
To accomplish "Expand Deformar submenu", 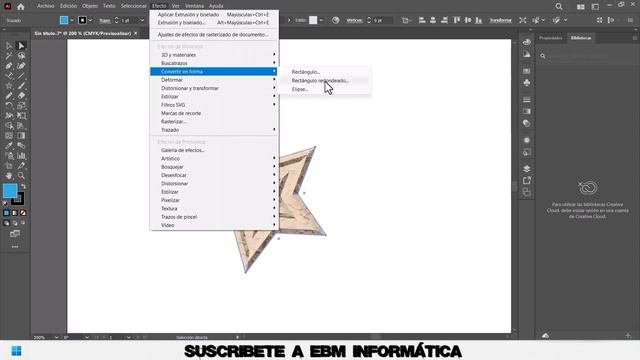I will coord(215,80).
